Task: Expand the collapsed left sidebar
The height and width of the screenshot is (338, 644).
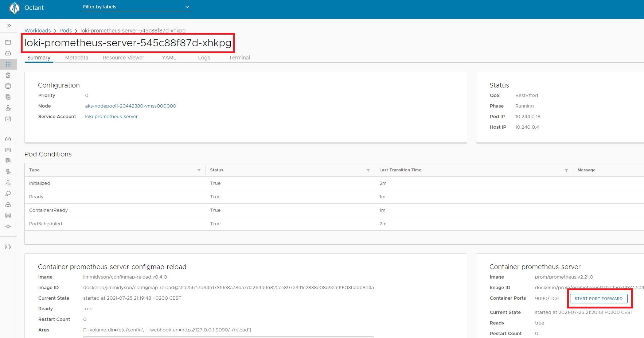Action: point(8,26)
